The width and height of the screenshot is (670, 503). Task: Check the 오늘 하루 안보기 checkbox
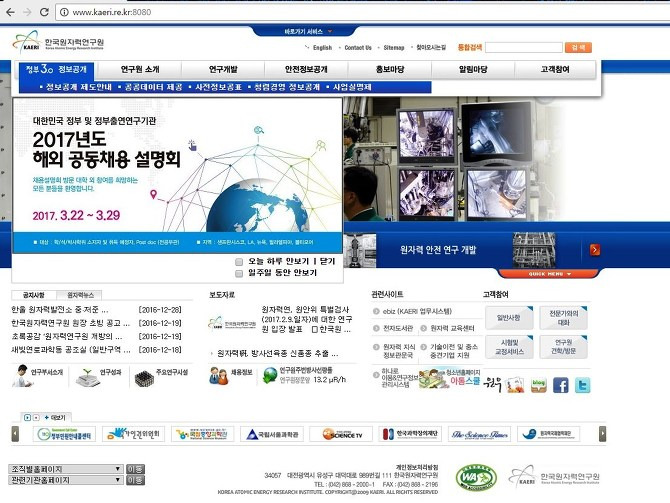point(239,262)
